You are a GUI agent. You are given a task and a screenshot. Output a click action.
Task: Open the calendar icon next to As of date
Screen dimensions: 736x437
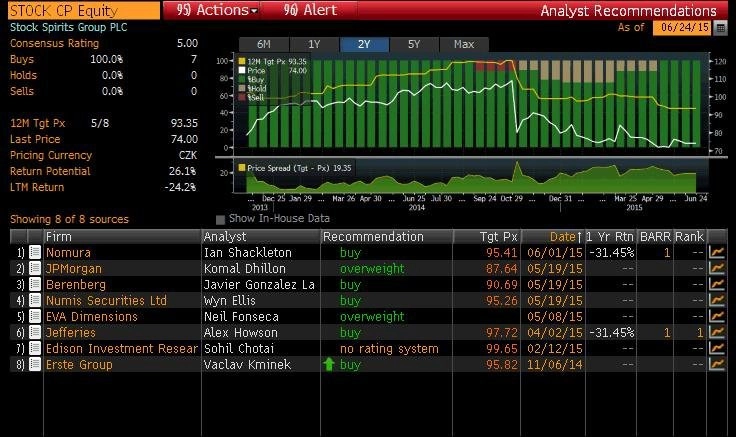click(720, 28)
